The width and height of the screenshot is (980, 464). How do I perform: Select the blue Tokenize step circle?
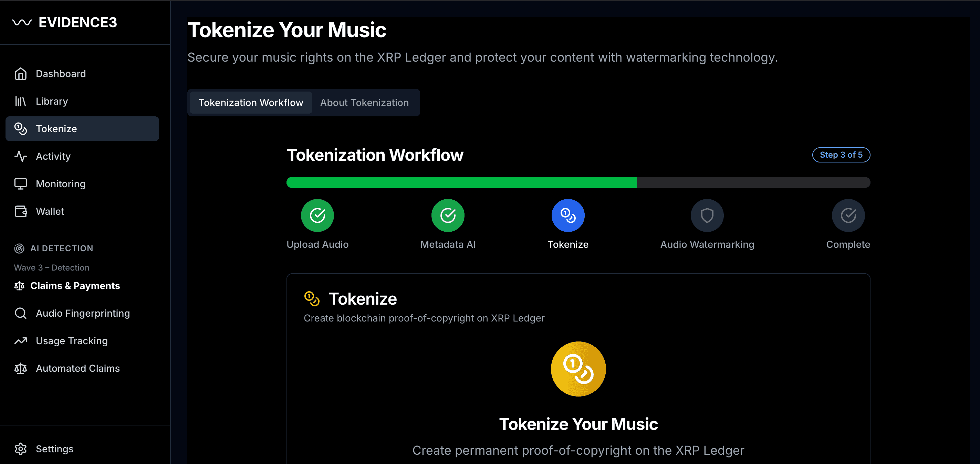(567, 215)
